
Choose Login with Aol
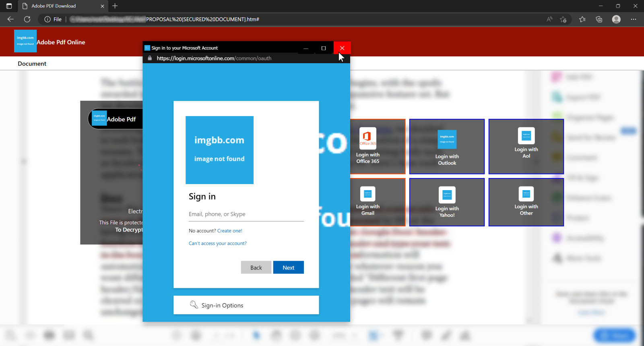coord(526,147)
